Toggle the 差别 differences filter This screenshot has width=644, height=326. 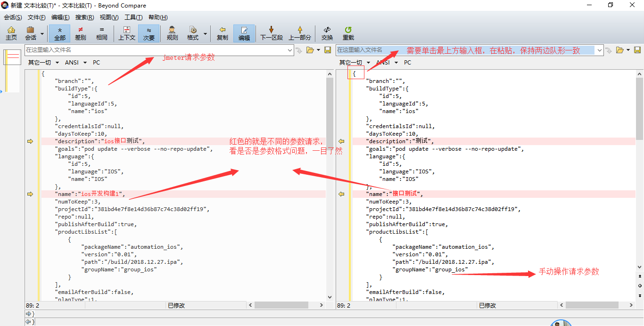pos(81,33)
